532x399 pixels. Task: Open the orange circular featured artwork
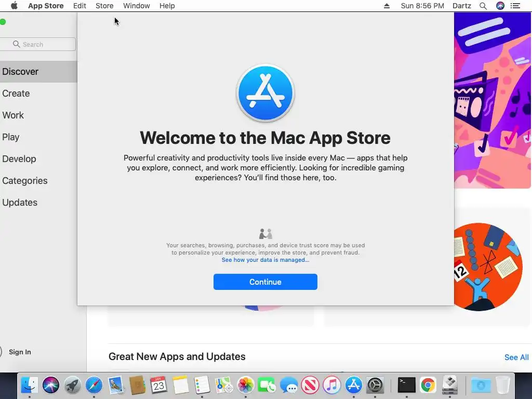[x=488, y=267]
